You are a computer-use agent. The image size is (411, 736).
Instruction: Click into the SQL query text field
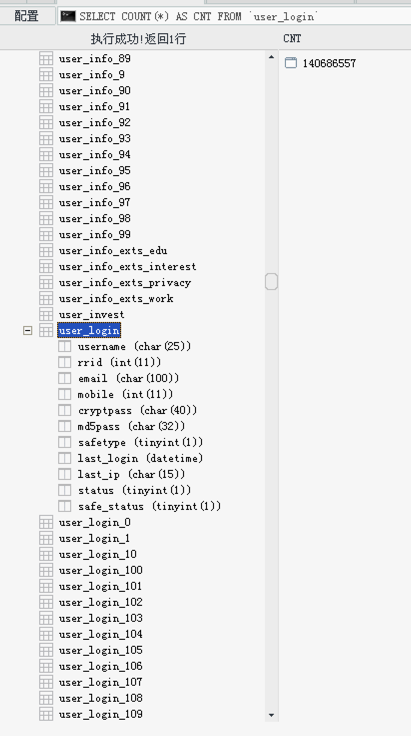[235, 16]
